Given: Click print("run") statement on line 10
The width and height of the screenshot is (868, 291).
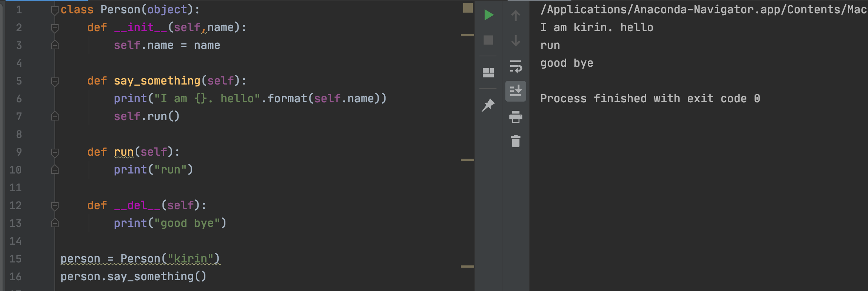Looking at the screenshot, I should [154, 170].
